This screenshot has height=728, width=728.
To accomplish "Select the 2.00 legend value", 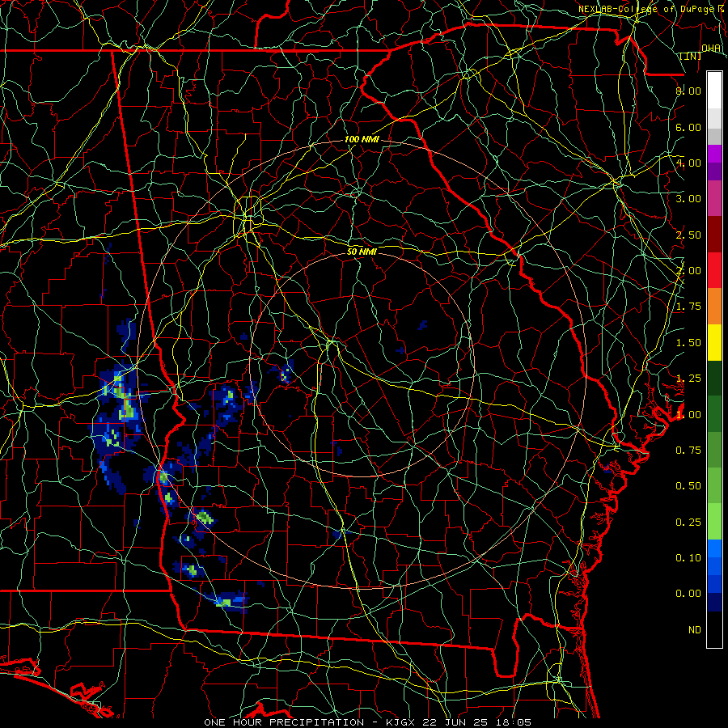I will pyautogui.click(x=688, y=271).
